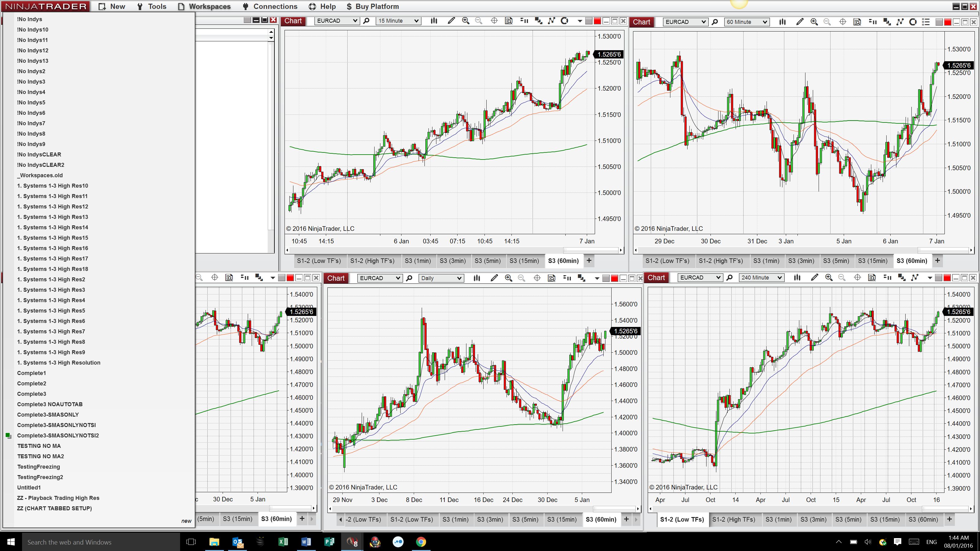Click instrument search magnifier in Daily chart
The width and height of the screenshot is (980, 551).
[x=409, y=278]
